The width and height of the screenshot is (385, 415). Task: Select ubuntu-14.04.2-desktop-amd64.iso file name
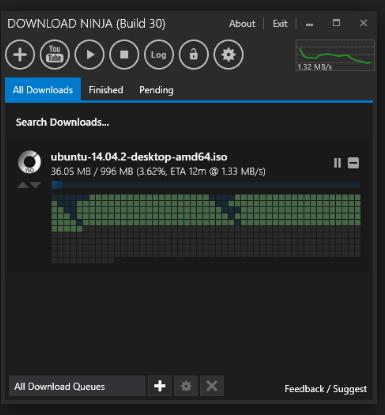point(139,157)
